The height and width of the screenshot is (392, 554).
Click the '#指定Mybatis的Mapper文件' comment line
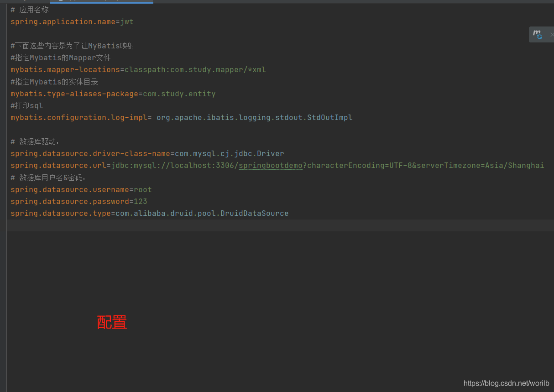click(x=61, y=57)
